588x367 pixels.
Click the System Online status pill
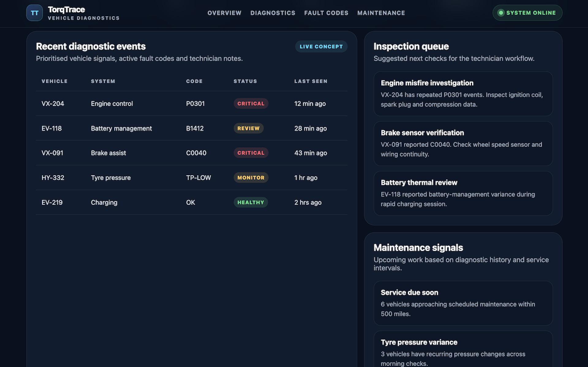[527, 13]
